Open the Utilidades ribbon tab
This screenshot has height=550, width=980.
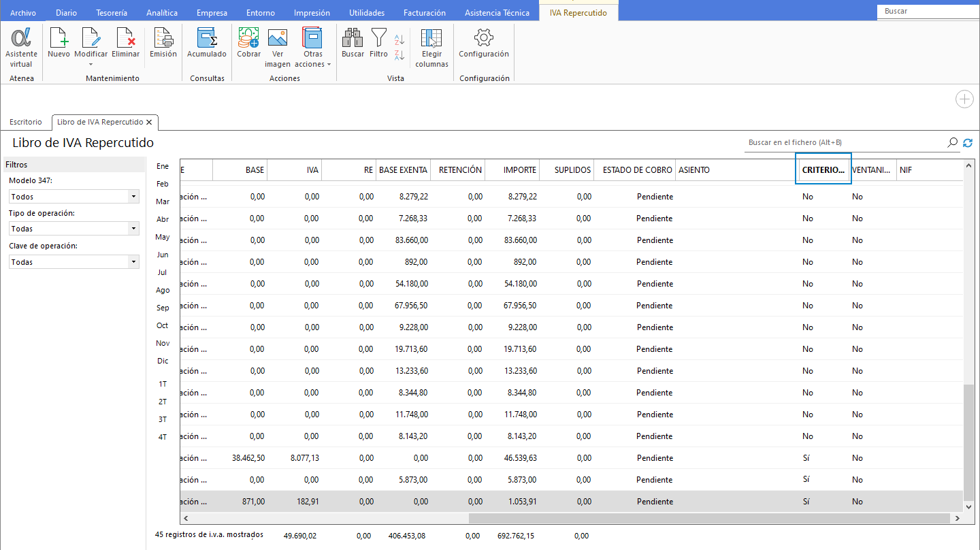click(367, 13)
